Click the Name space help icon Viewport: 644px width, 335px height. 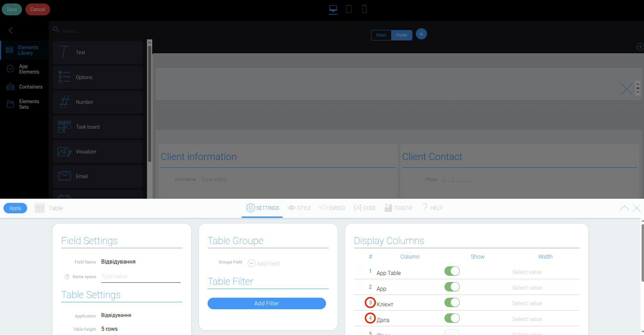click(x=67, y=276)
